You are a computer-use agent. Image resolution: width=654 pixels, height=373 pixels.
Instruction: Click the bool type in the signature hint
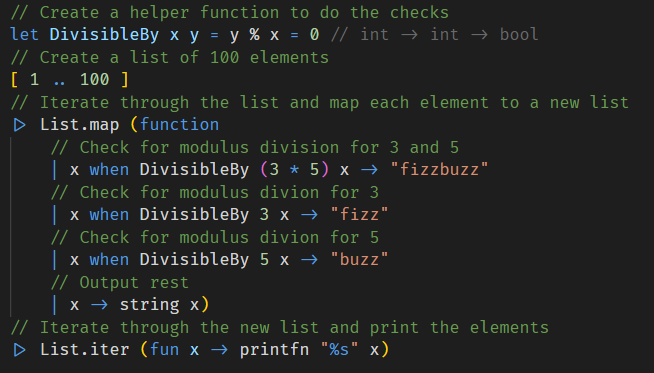coord(519,35)
